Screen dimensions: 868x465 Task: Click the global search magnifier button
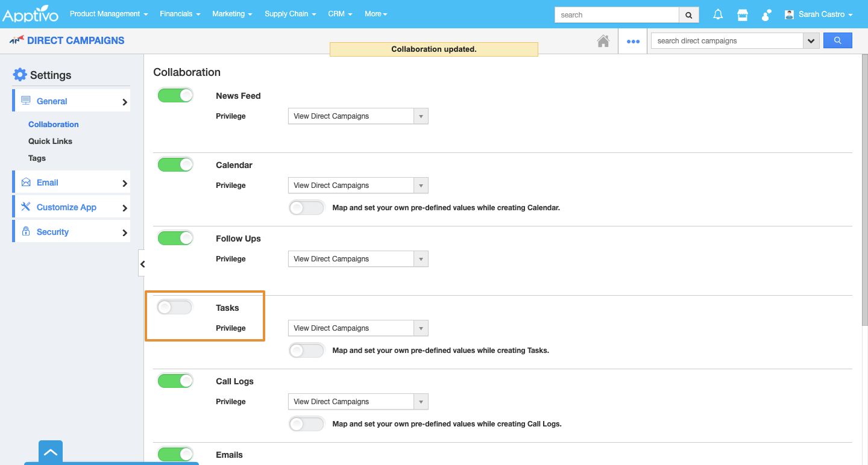click(x=689, y=15)
